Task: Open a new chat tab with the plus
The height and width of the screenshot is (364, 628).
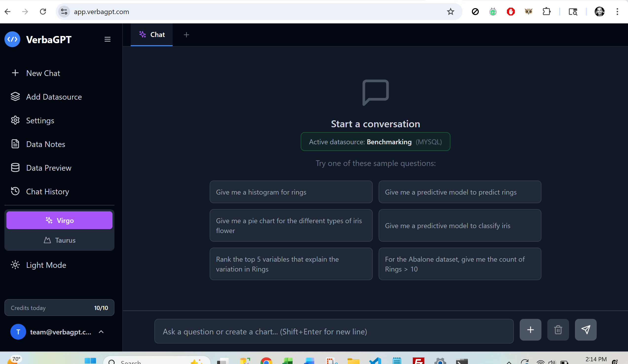Action: (x=186, y=35)
